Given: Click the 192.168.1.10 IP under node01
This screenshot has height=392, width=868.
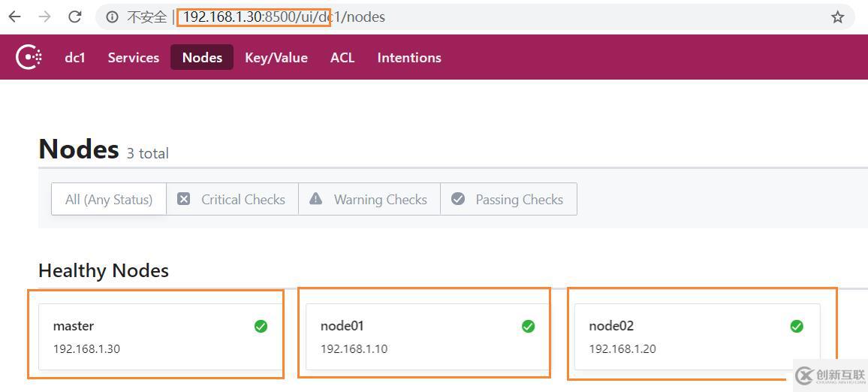Looking at the screenshot, I should point(354,348).
